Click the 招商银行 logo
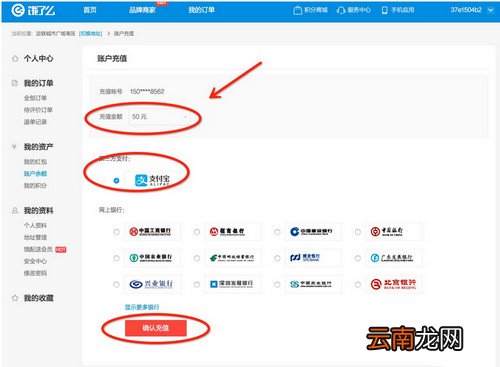This screenshot has height=367, width=500. 227,231
